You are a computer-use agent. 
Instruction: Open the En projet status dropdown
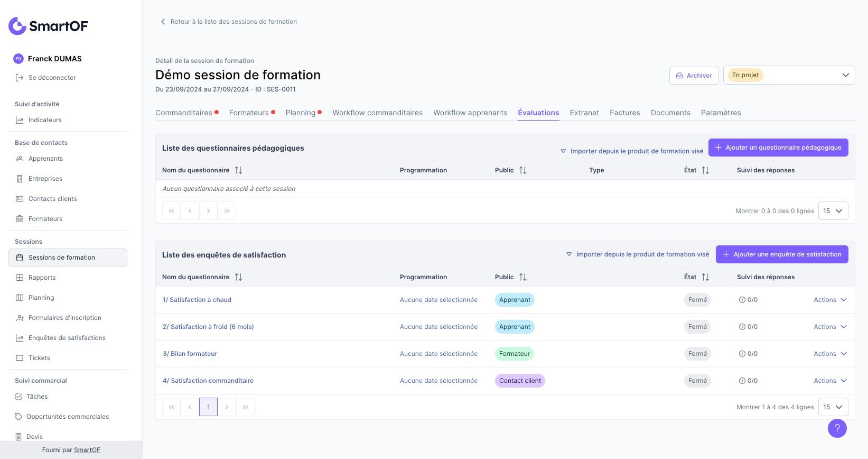789,75
